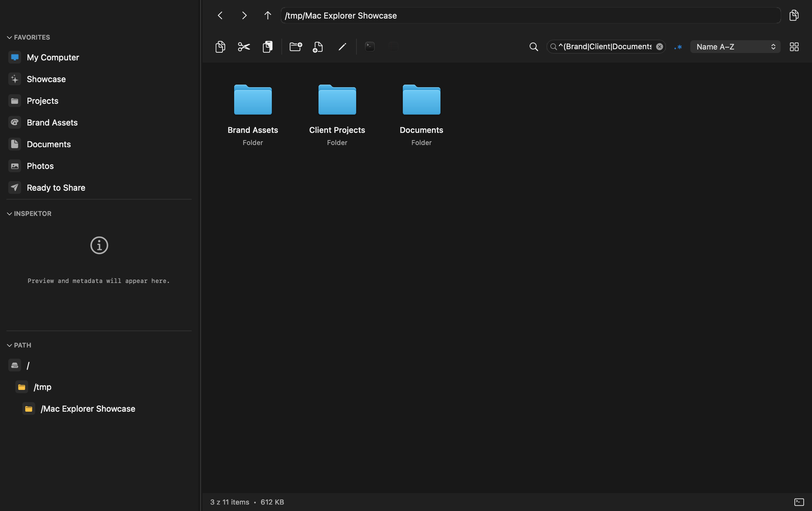Open the Projects favorite
This screenshot has height=511, width=812.
(x=43, y=101)
